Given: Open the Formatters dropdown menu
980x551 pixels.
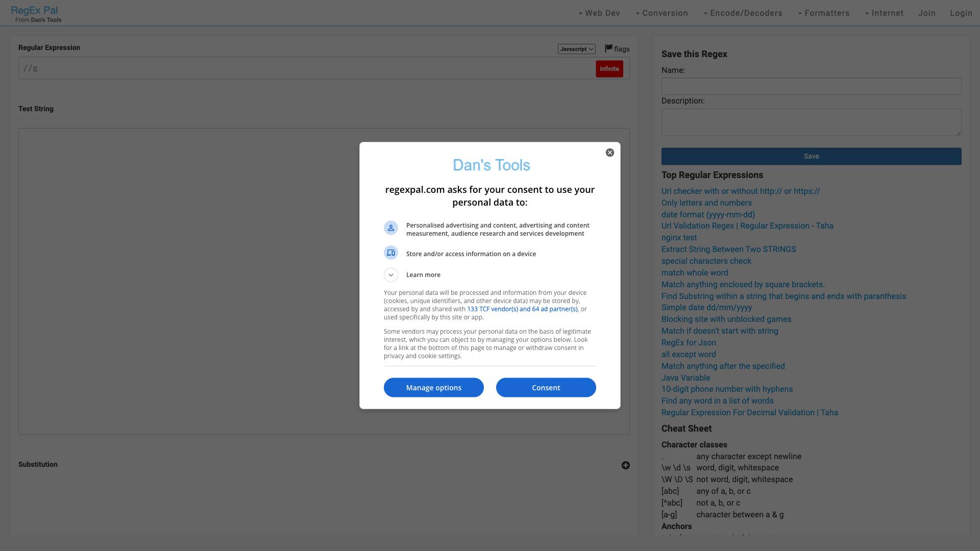Looking at the screenshot, I should tap(824, 13).
